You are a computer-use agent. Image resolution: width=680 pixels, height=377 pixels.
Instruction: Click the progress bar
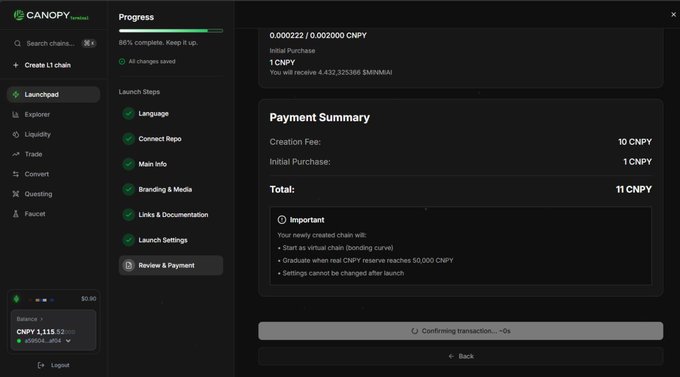coord(171,31)
